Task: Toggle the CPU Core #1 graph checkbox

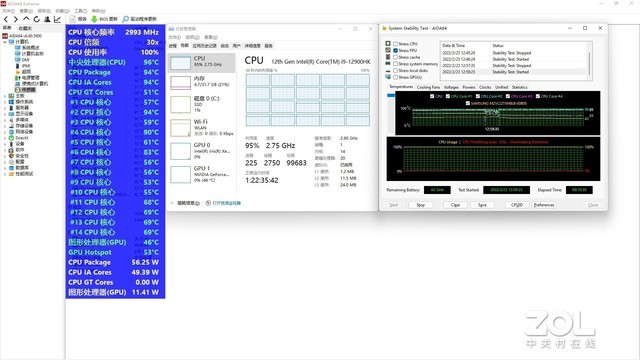Action: click(x=448, y=96)
